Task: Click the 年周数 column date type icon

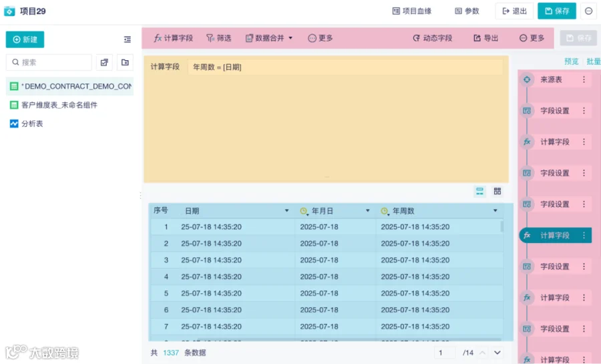Action: click(x=385, y=211)
